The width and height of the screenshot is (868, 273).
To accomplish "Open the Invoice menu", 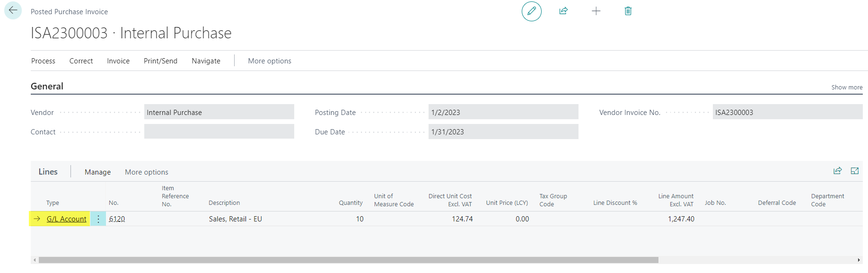I will tap(118, 61).
